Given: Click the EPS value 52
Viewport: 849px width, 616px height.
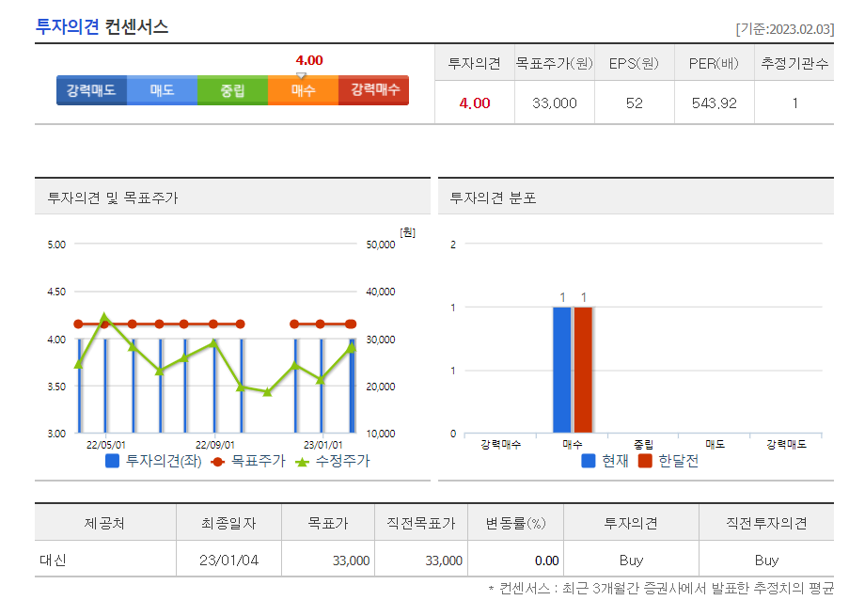Looking at the screenshot, I should pos(634,103).
